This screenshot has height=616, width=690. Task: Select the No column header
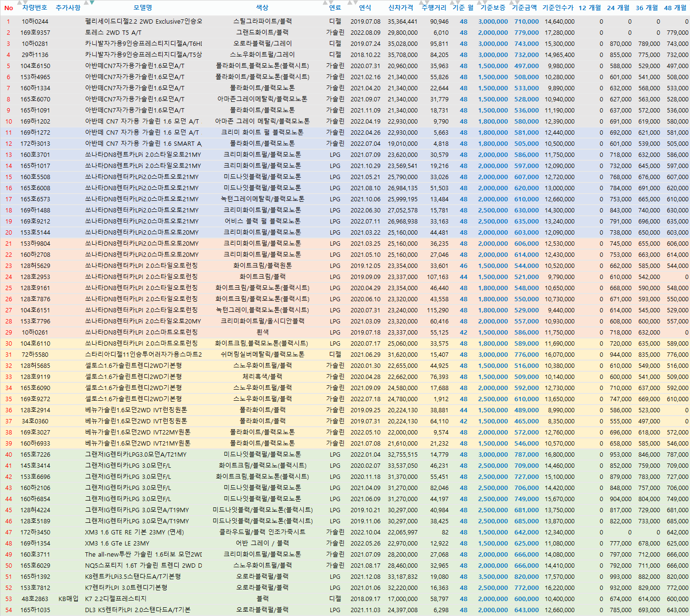pos(8,8)
